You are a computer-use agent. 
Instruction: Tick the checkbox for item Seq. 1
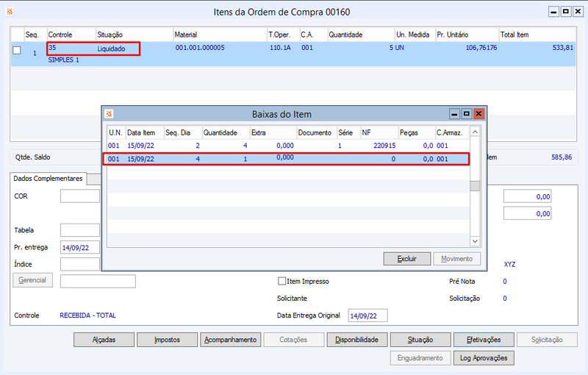pyautogui.click(x=17, y=50)
